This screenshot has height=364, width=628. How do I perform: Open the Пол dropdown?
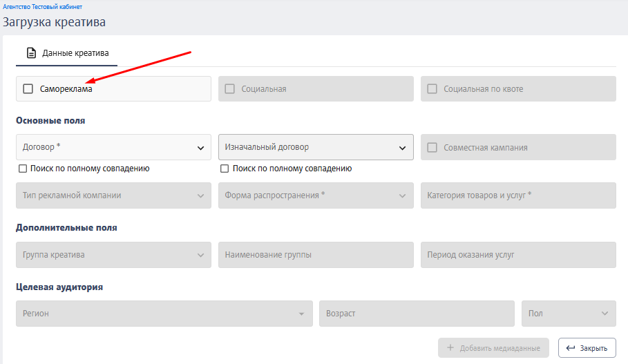click(x=569, y=314)
